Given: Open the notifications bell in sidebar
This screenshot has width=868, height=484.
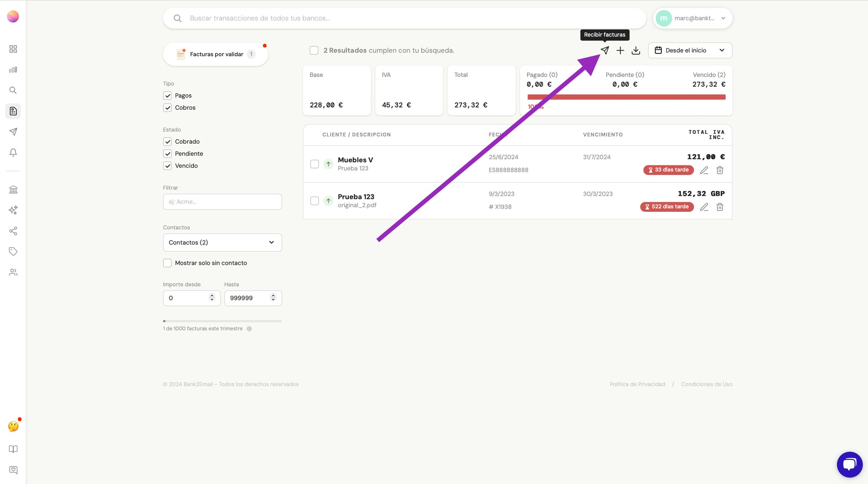Looking at the screenshot, I should 13,152.
